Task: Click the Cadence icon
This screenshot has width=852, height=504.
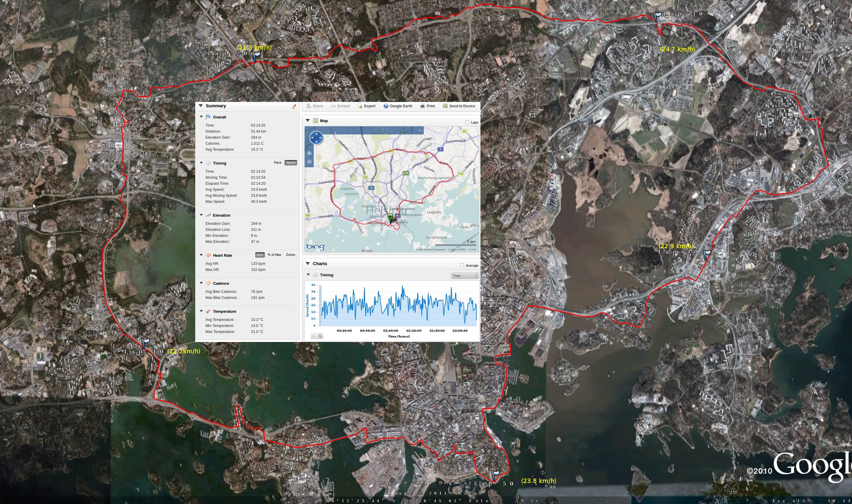Action: coord(208,283)
